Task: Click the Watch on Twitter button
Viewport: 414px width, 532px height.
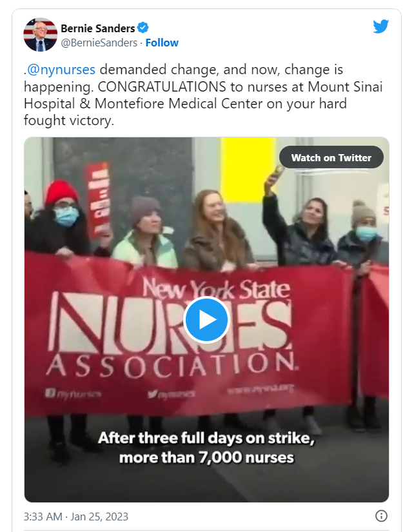Action: (x=331, y=157)
